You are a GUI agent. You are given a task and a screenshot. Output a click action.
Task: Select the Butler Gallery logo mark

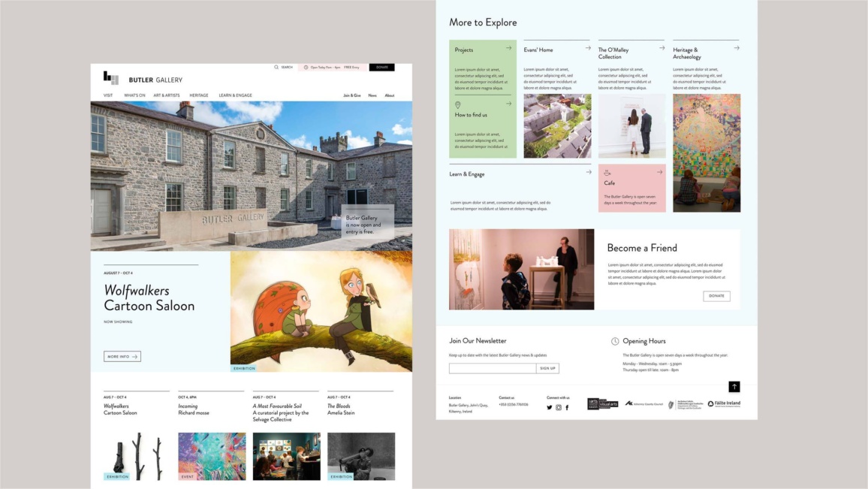point(110,79)
